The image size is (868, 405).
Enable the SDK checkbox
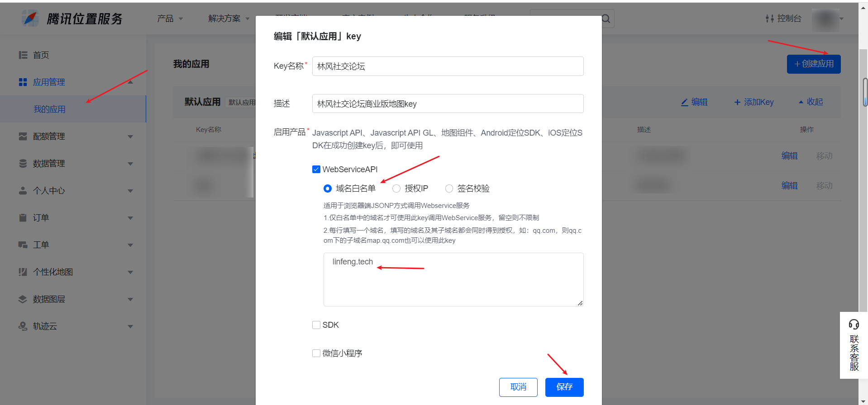316,325
